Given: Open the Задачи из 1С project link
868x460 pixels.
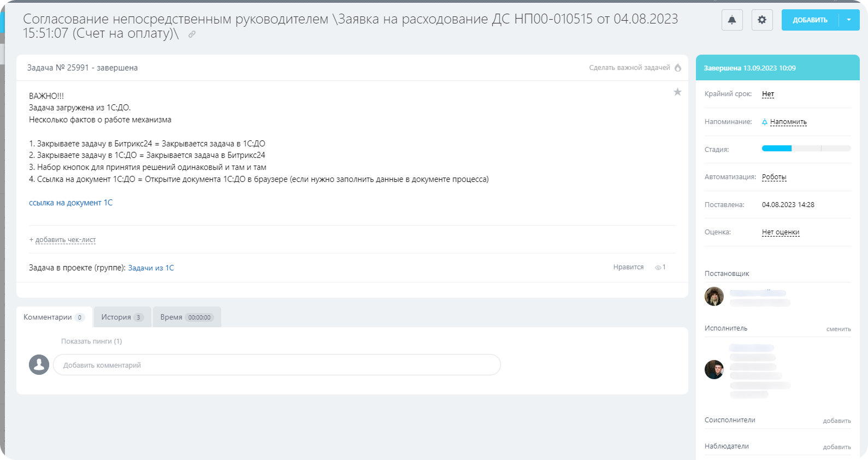Looking at the screenshot, I should 151,268.
